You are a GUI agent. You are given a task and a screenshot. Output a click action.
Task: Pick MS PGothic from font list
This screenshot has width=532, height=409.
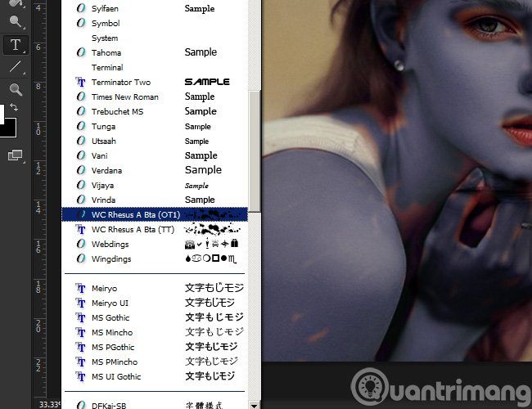[x=155, y=348]
